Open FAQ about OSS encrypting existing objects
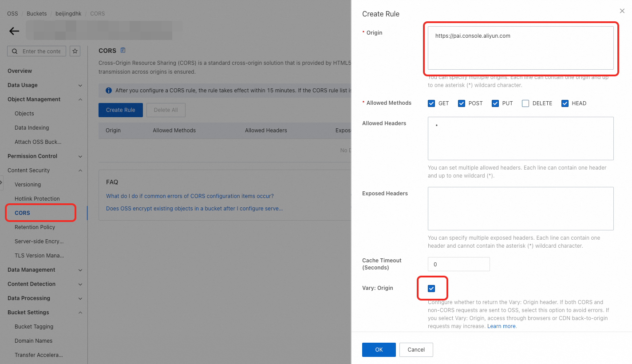632x364 pixels. pos(194,209)
